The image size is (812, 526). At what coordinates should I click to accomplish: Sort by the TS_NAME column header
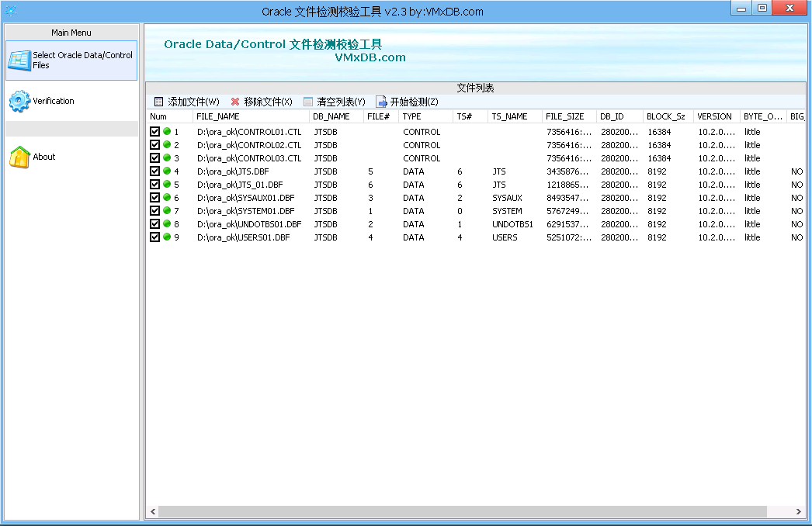pos(515,116)
